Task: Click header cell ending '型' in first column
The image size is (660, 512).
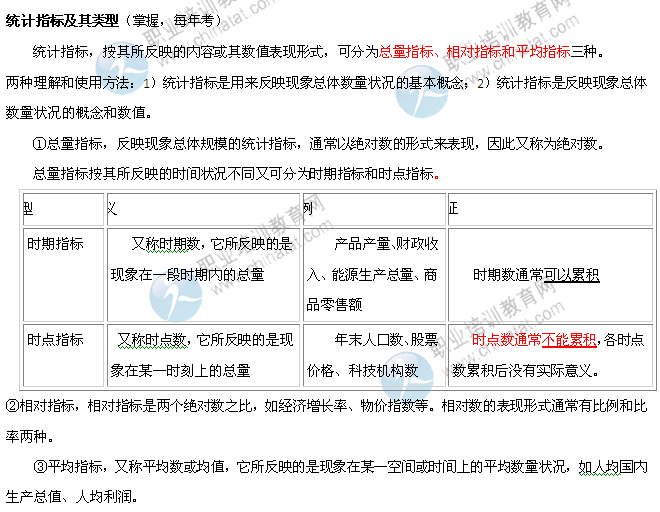Action: 64,209
